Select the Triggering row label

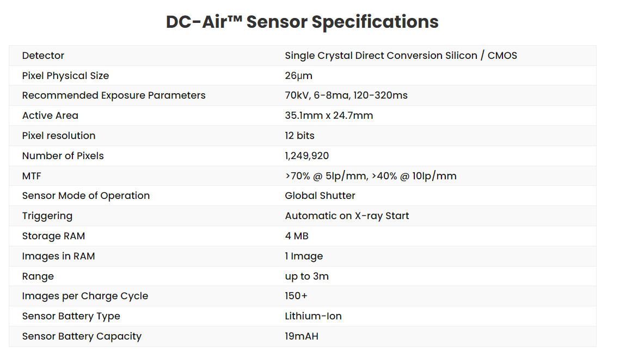click(x=47, y=216)
